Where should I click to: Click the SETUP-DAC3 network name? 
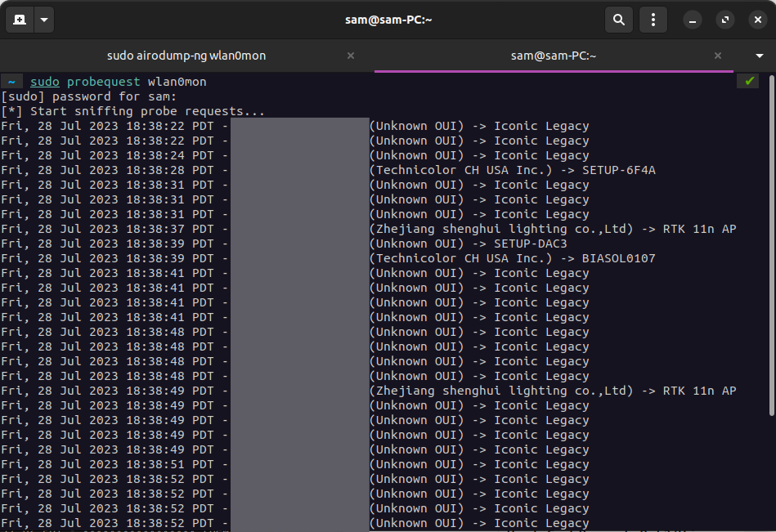pos(531,244)
